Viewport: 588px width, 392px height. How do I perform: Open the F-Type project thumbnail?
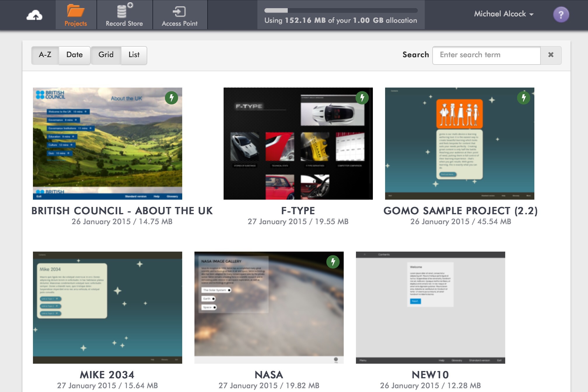coord(298,144)
